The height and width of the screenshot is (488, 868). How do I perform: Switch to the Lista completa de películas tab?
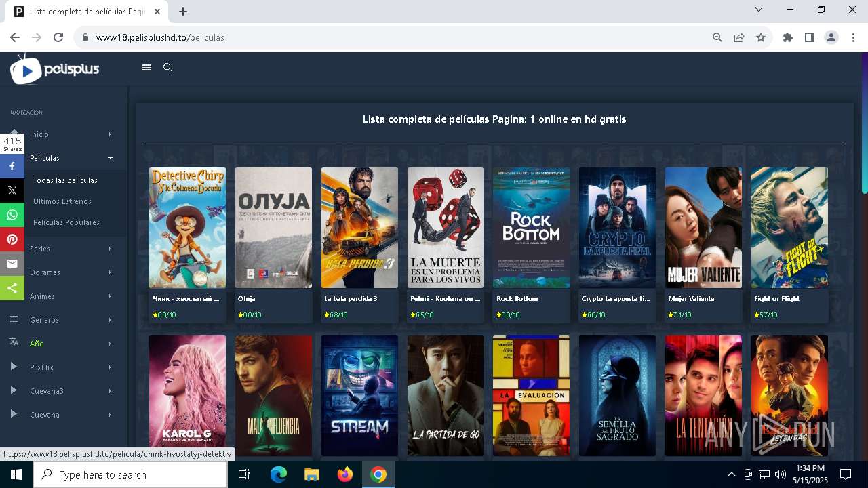[x=86, y=12]
